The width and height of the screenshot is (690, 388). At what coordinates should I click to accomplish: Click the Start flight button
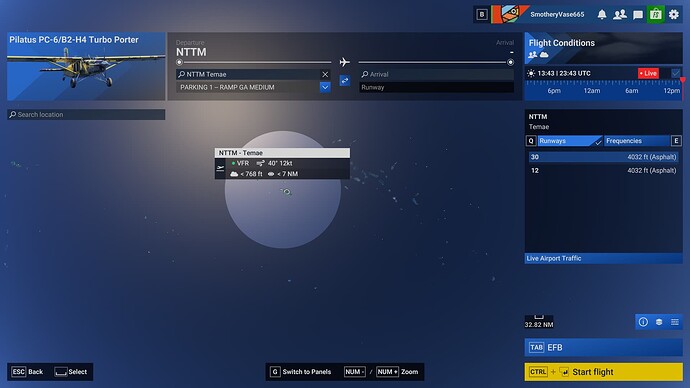(x=603, y=372)
